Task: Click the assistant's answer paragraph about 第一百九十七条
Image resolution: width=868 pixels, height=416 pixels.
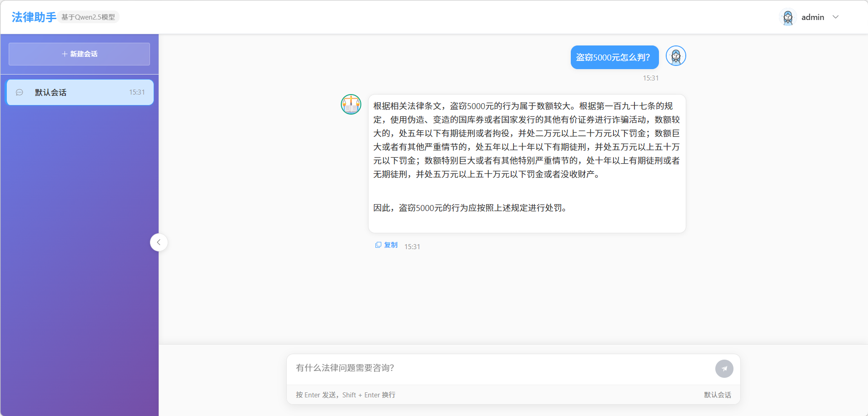Action: 527,140
